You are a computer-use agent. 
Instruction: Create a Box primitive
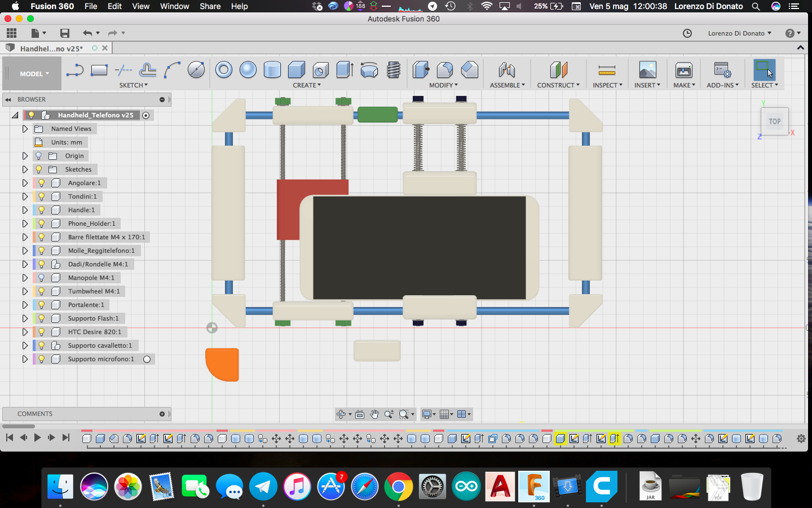coord(297,70)
